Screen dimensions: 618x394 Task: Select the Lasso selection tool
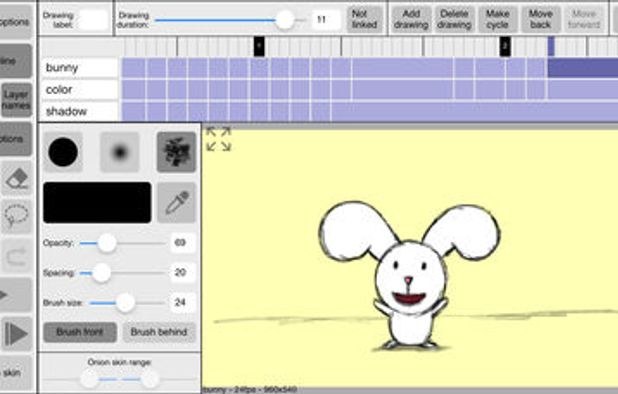pos(16,217)
